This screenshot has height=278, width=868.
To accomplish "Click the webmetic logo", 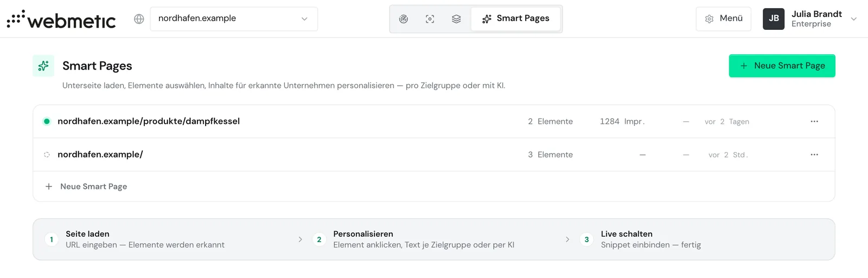I will point(61,19).
